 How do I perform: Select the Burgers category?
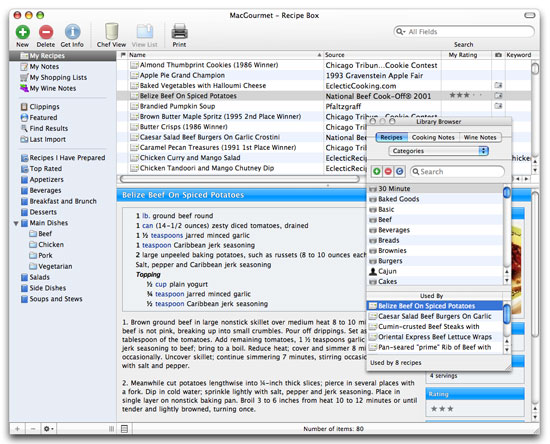click(x=435, y=261)
